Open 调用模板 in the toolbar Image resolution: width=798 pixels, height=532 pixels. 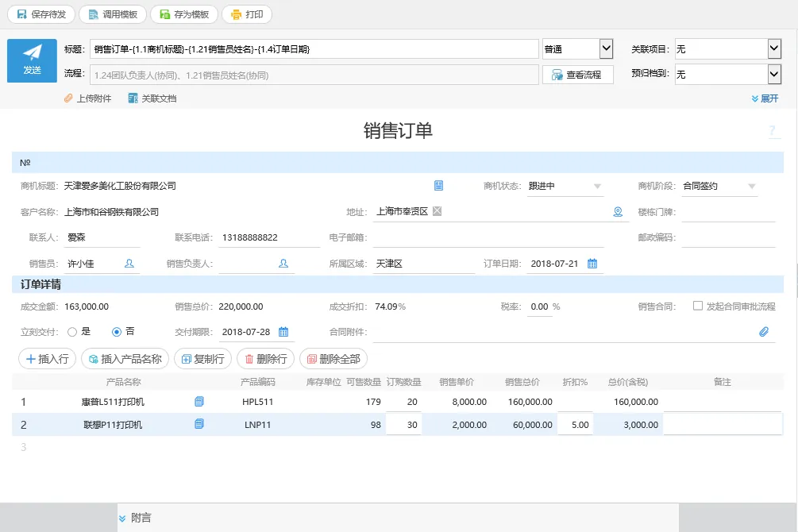coord(113,14)
